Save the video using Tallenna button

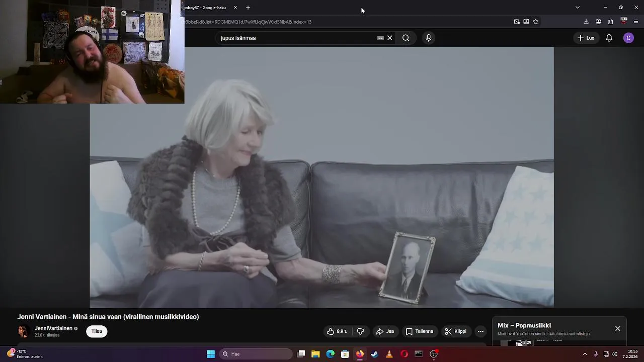[x=419, y=331]
